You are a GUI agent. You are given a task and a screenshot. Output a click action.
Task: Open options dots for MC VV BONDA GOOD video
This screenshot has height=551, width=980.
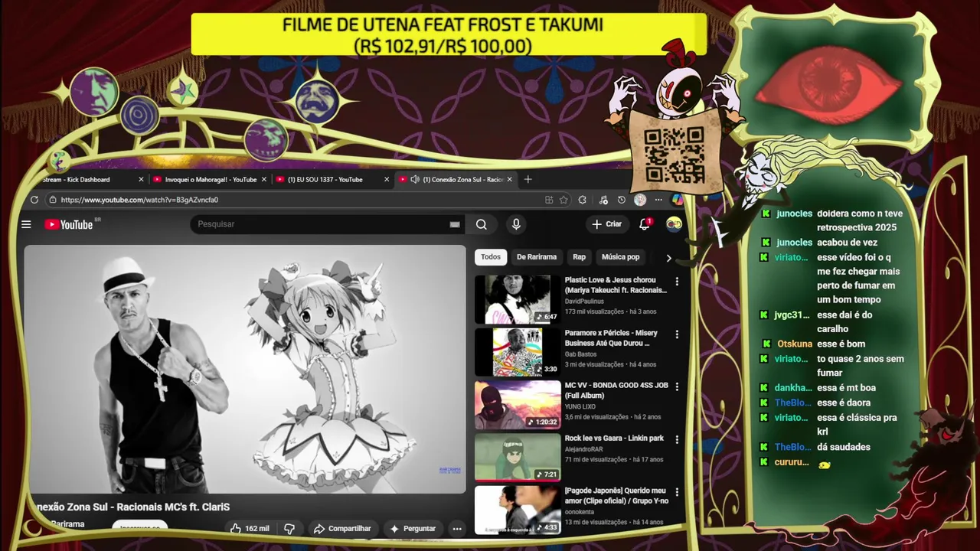[x=676, y=386]
